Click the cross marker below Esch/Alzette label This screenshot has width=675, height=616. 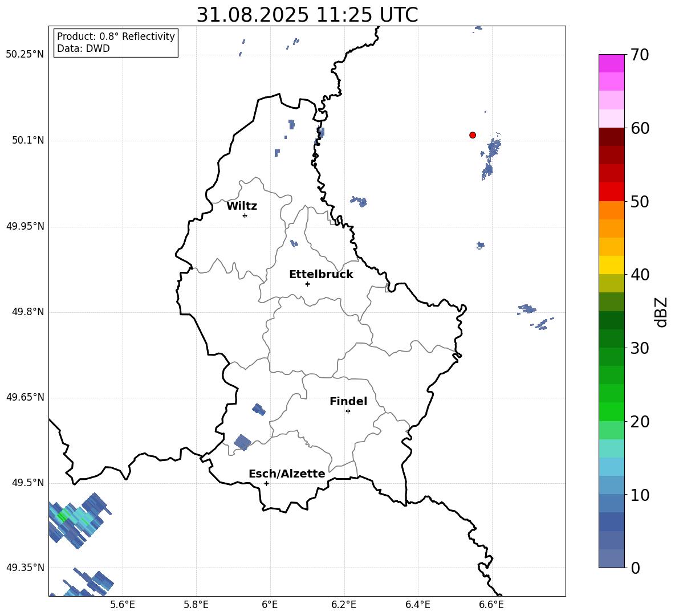pyautogui.click(x=266, y=483)
